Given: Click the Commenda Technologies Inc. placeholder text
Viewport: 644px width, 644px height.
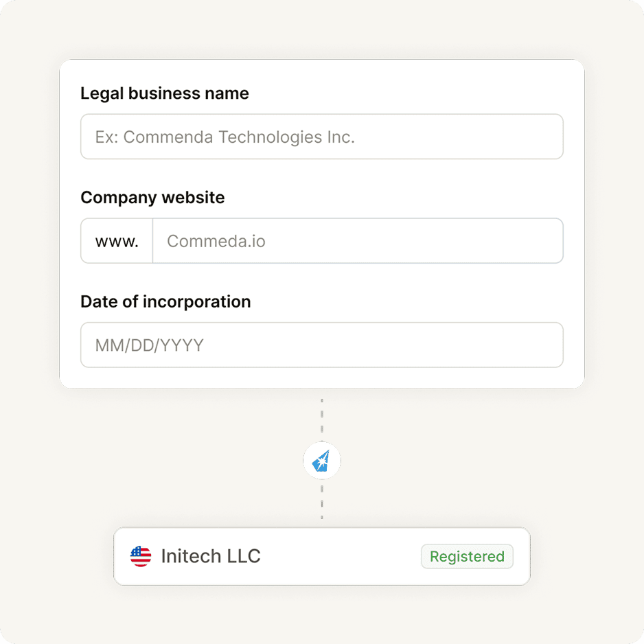Looking at the screenshot, I should coord(225,137).
